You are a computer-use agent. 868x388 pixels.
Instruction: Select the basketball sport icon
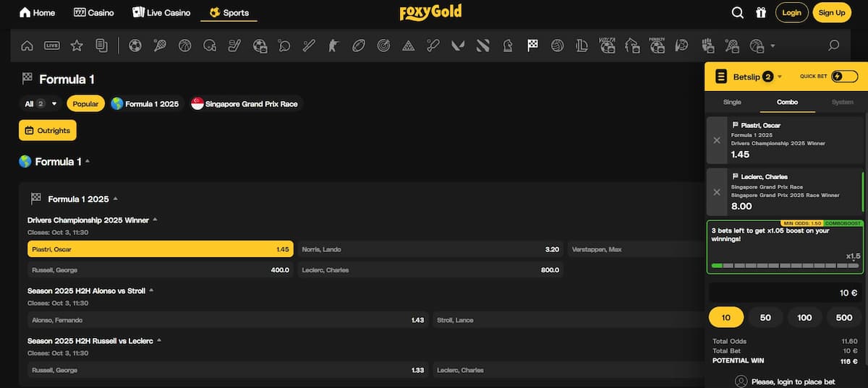coord(184,46)
